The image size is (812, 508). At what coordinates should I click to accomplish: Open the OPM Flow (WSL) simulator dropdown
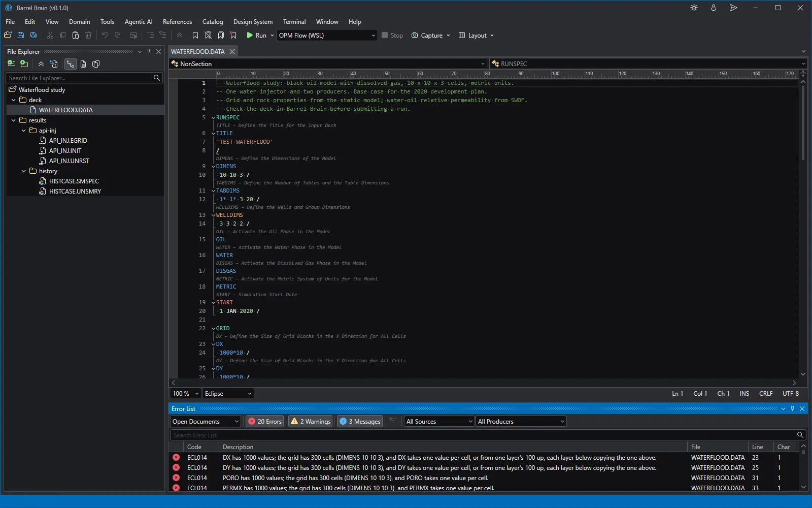327,35
